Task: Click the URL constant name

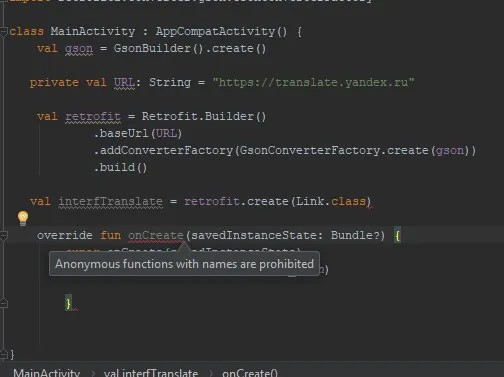Action: [124, 82]
